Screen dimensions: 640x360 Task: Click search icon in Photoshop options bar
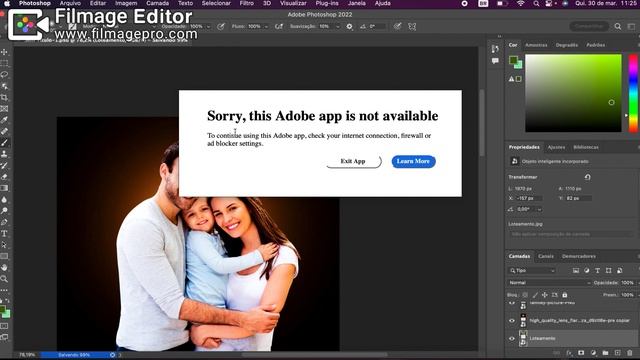(x=618, y=27)
